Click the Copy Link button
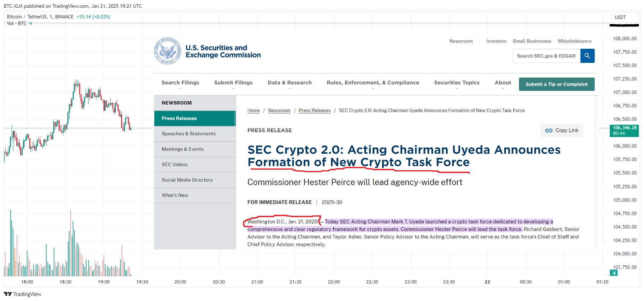This screenshot has width=644, height=301. [562, 130]
